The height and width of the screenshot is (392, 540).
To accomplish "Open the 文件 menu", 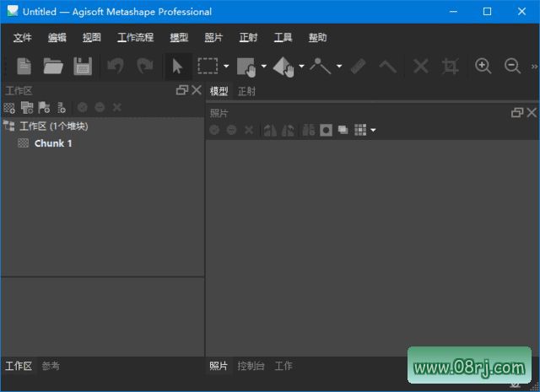I will click(23, 38).
